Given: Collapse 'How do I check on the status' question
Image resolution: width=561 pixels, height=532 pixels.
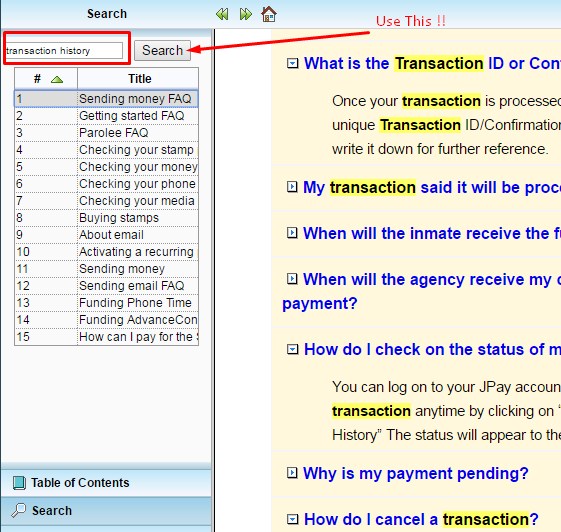Looking at the screenshot, I should (x=292, y=349).
